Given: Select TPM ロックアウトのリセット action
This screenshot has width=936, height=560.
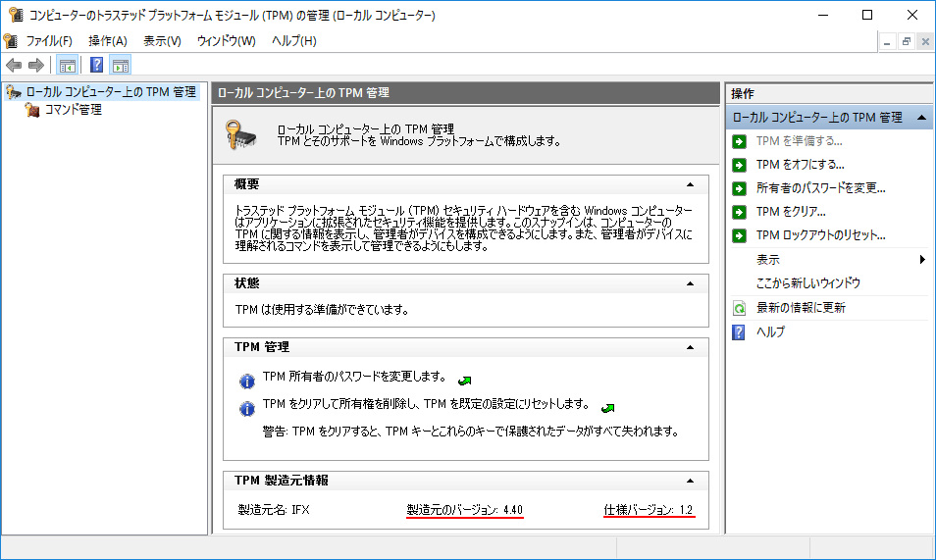Looking at the screenshot, I should point(820,235).
